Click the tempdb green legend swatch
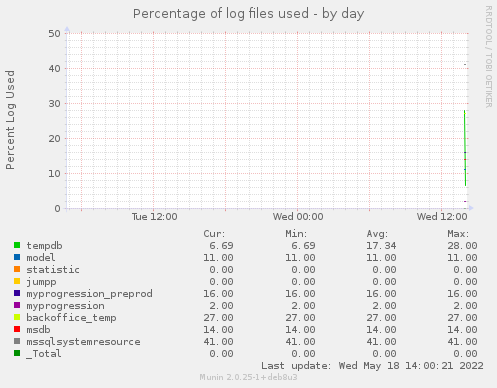The width and height of the screenshot is (497, 388). (x=17, y=245)
